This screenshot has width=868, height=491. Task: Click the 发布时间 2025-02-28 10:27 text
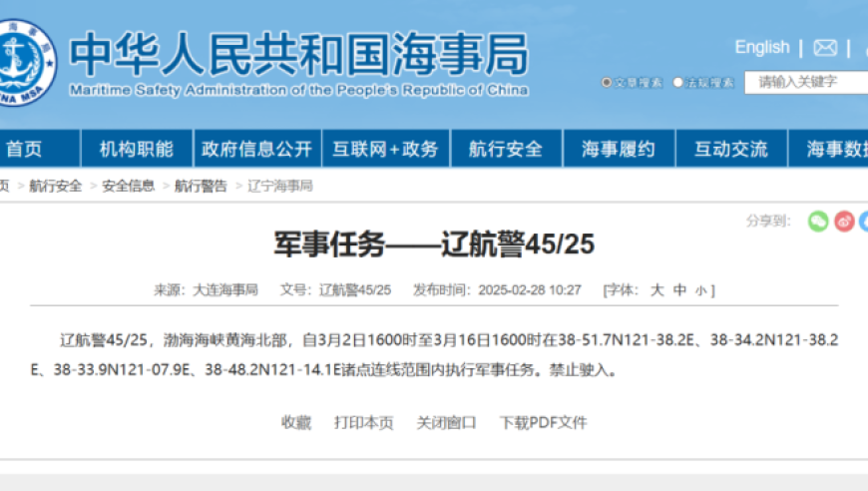(497, 290)
